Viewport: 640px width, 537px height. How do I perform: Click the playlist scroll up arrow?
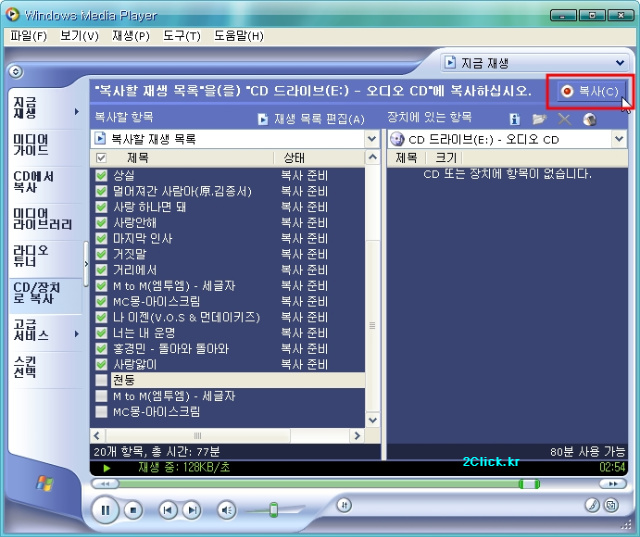click(372, 157)
